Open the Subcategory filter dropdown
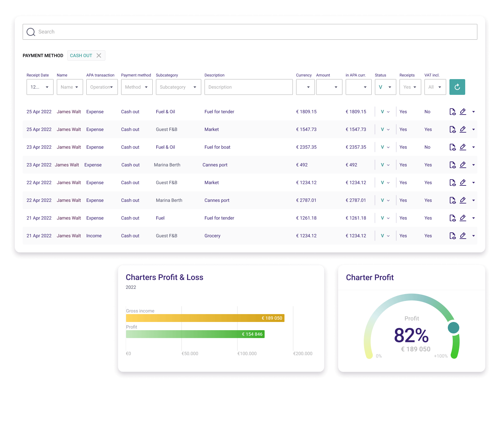Screen dimensions: 500x448 point(178,87)
